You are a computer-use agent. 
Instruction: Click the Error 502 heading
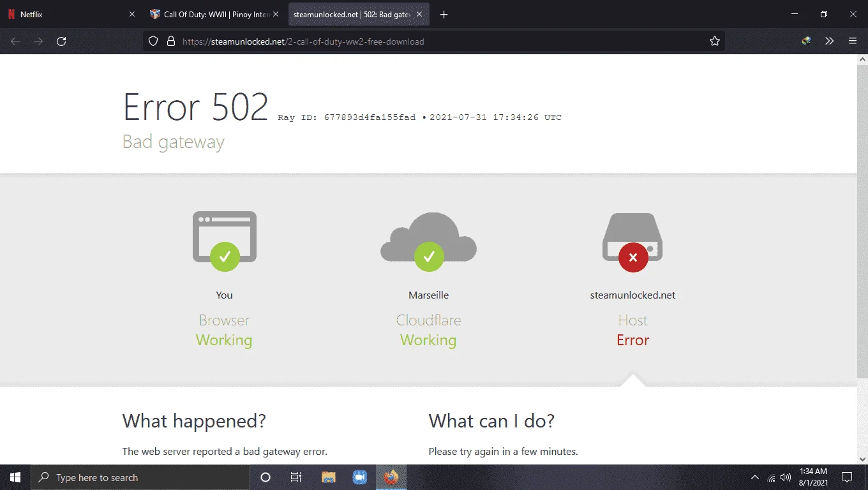pyautogui.click(x=195, y=107)
